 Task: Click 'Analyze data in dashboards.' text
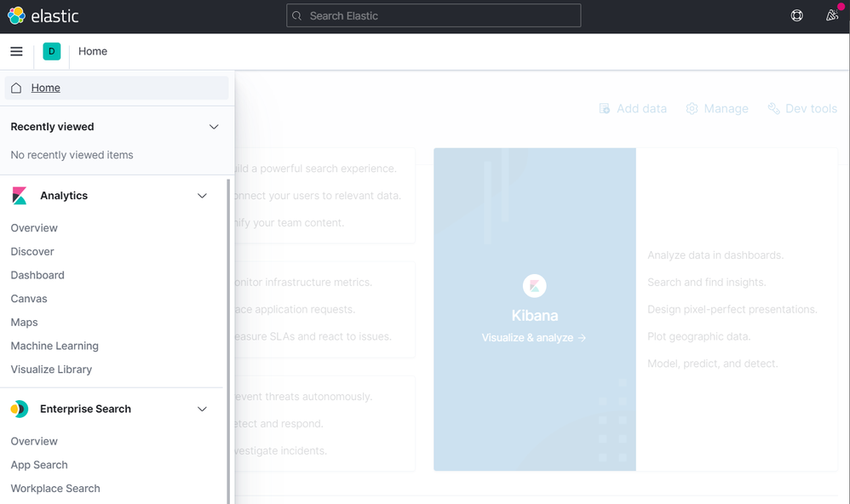tap(715, 255)
